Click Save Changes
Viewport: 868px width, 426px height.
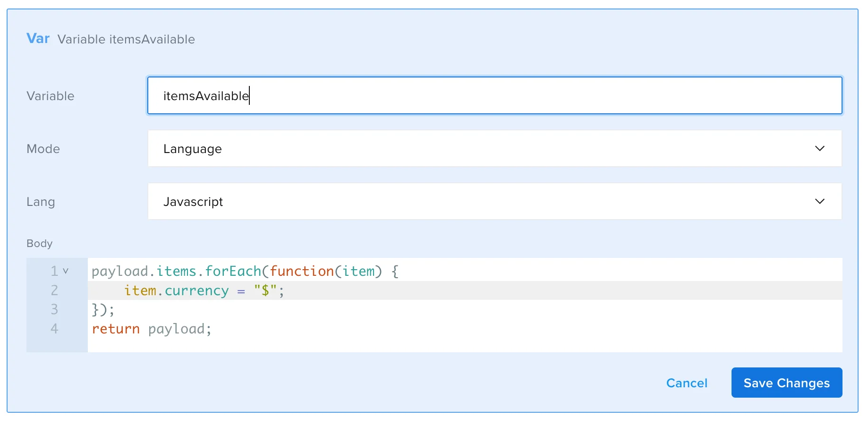786,383
